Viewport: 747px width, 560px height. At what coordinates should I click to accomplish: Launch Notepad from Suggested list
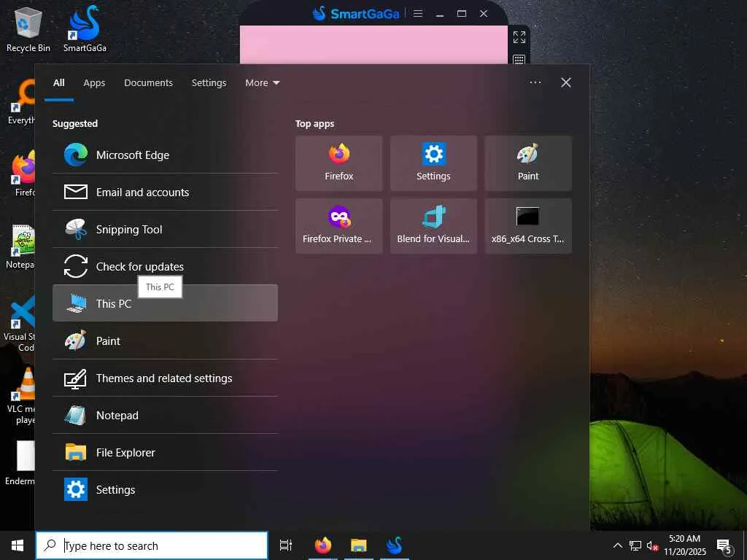165,415
